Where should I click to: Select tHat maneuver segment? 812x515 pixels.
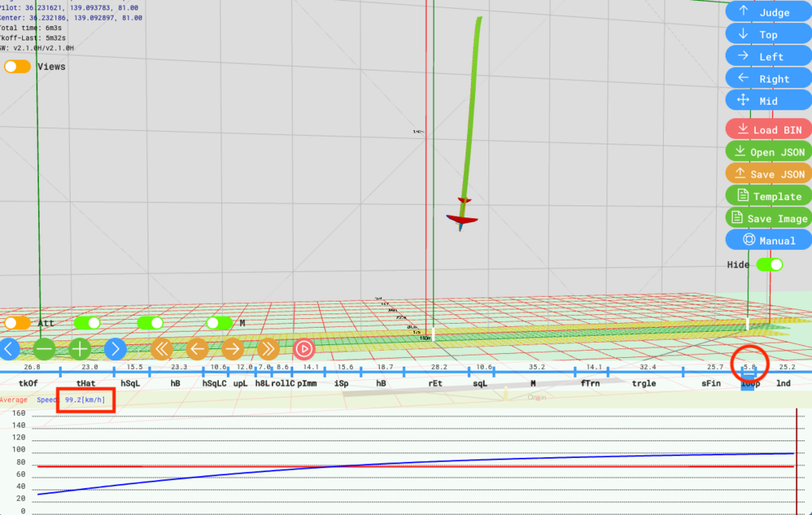[86, 383]
